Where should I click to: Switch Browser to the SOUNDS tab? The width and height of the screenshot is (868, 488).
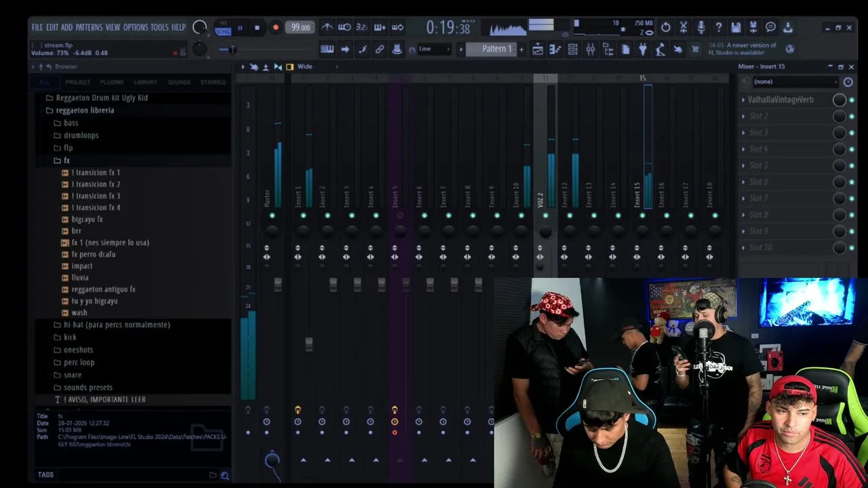point(179,82)
